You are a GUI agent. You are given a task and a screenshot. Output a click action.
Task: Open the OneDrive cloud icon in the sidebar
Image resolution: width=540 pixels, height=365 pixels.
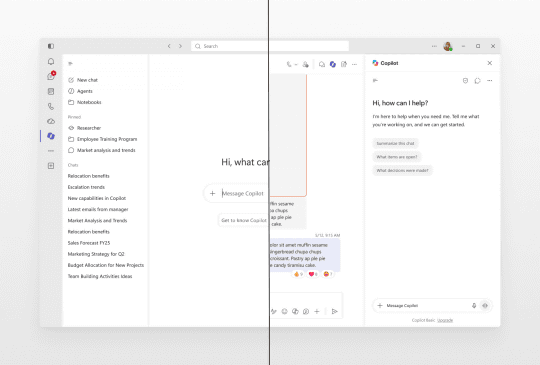pyautogui.click(x=51, y=121)
